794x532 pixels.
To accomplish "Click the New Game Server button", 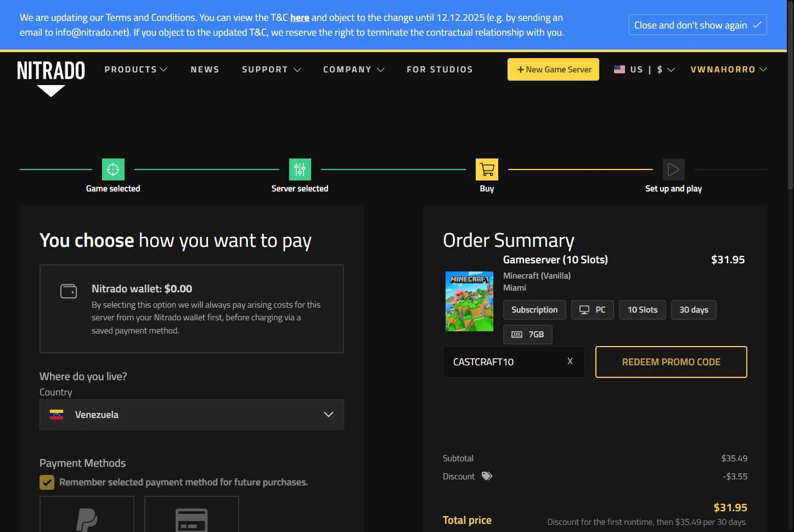I will [553, 70].
